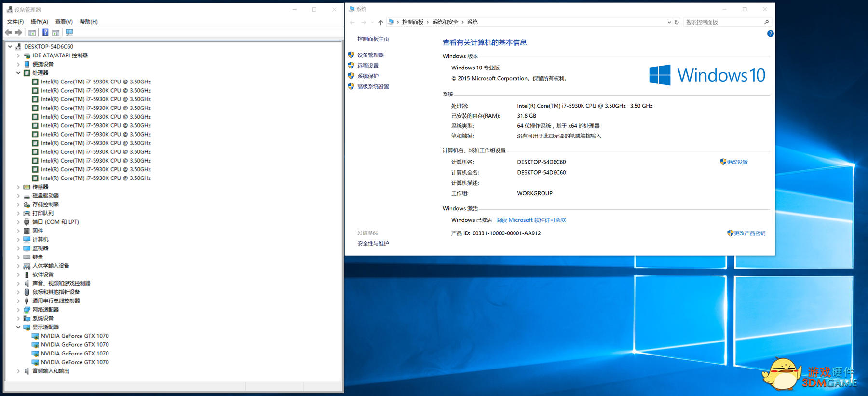The height and width of the screenshot is (396, 868).
Task: Expand the 传感器 node
Action: 18,187
